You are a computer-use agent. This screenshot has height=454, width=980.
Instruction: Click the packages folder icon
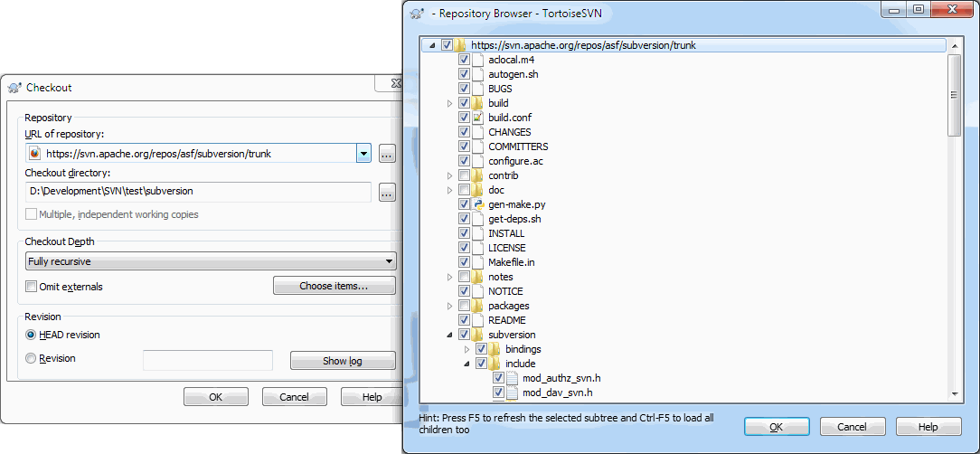pos(477,306)
